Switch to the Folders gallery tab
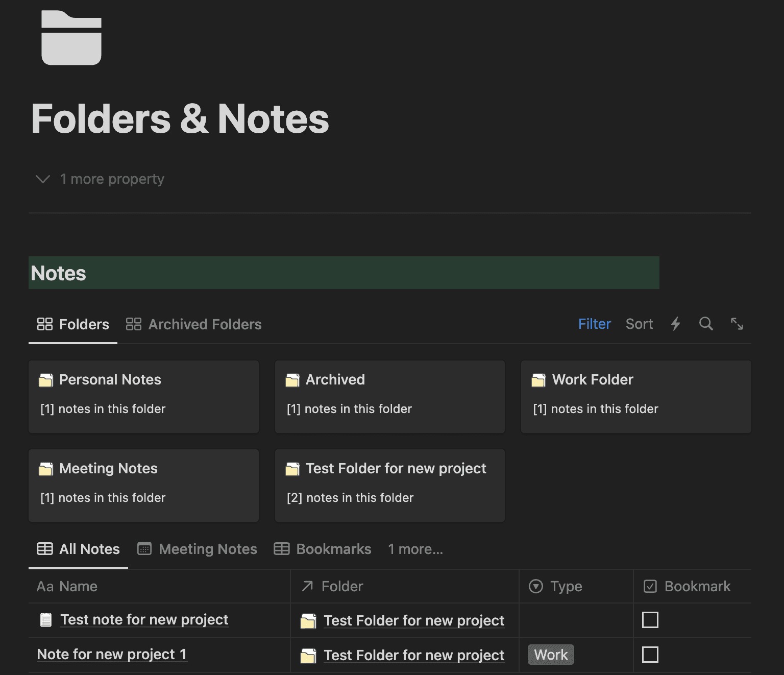 (73, 324)
